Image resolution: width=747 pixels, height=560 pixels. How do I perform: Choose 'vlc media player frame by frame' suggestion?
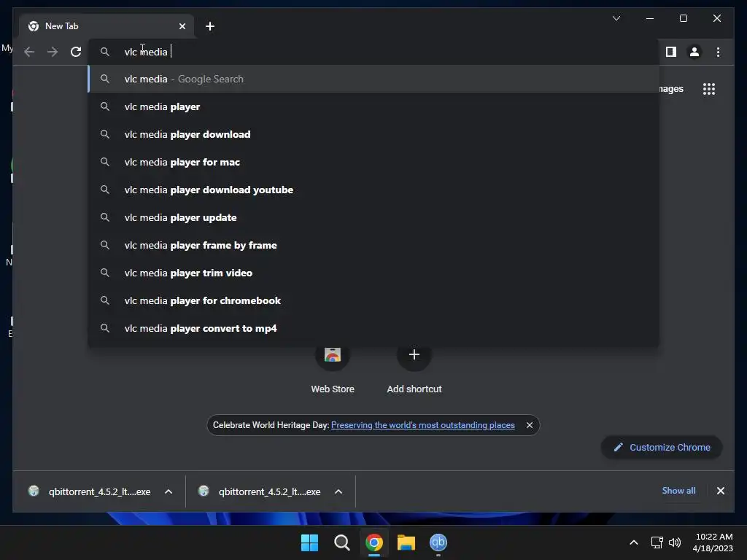pos(374,245)
